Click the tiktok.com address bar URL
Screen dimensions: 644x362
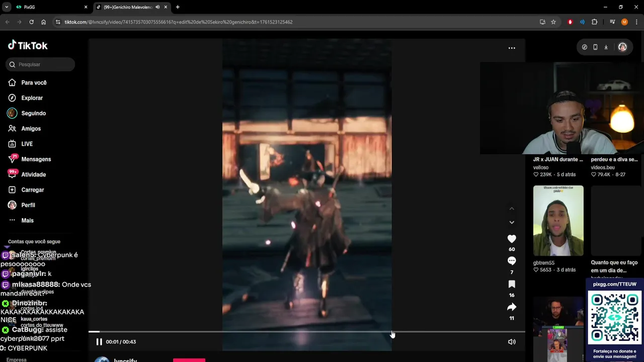click(x=179, y=22)
